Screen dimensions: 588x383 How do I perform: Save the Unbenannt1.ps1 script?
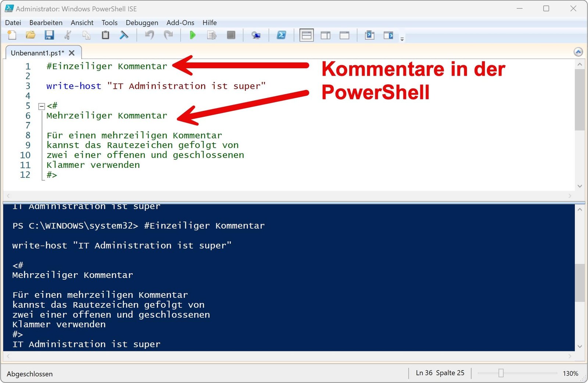tap(49, 35)
